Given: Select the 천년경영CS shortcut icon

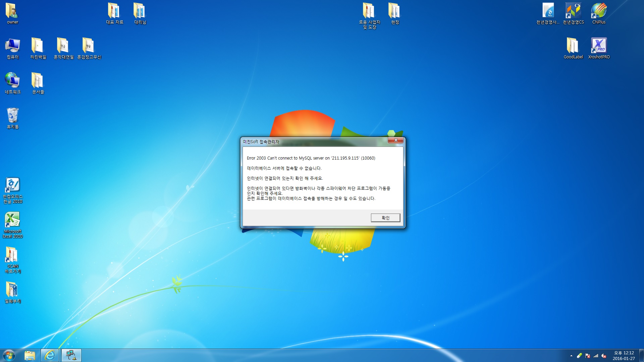Looking at the screenshot, I should (573, 13).
